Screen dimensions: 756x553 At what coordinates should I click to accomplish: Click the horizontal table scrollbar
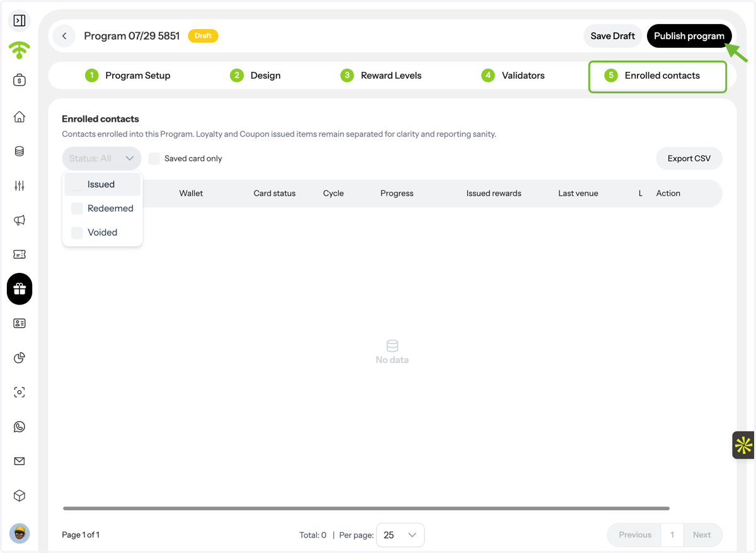[366, 508]
